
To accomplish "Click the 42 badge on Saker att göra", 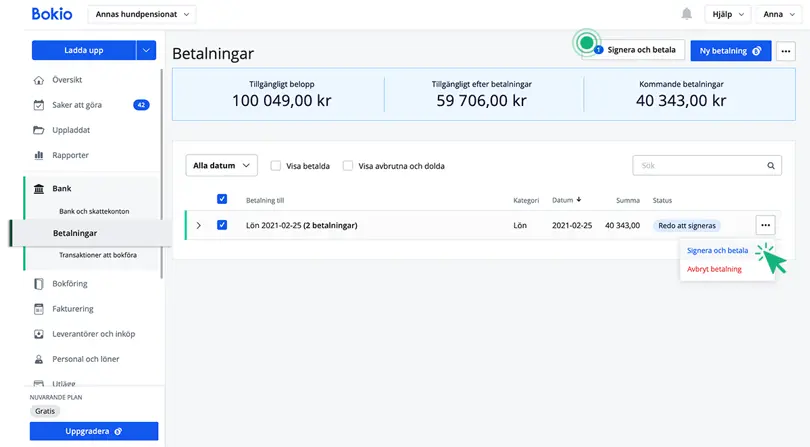I will [x=141, y=105].
